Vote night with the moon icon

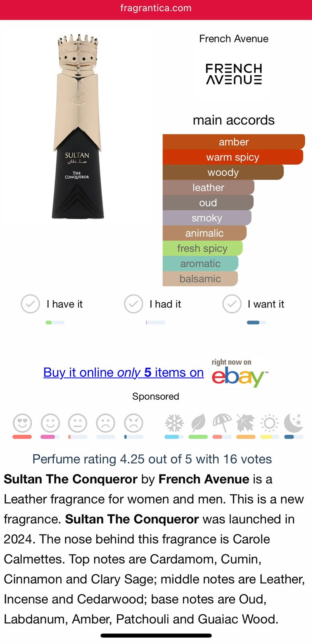294,423
